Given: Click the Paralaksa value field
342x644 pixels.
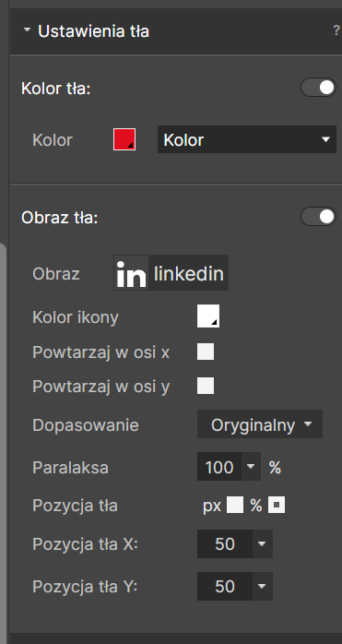Looking at the screenshot, I should pyautogui.click(x=219, y=467).
